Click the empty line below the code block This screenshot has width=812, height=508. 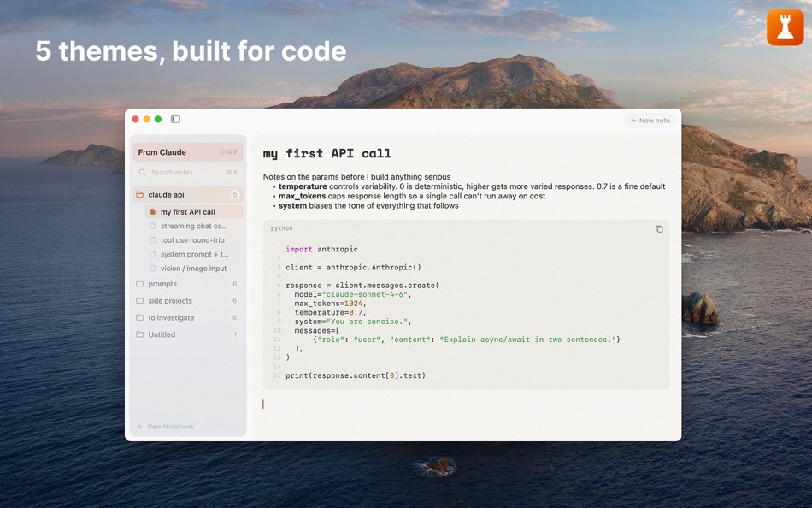click(466, 405)
